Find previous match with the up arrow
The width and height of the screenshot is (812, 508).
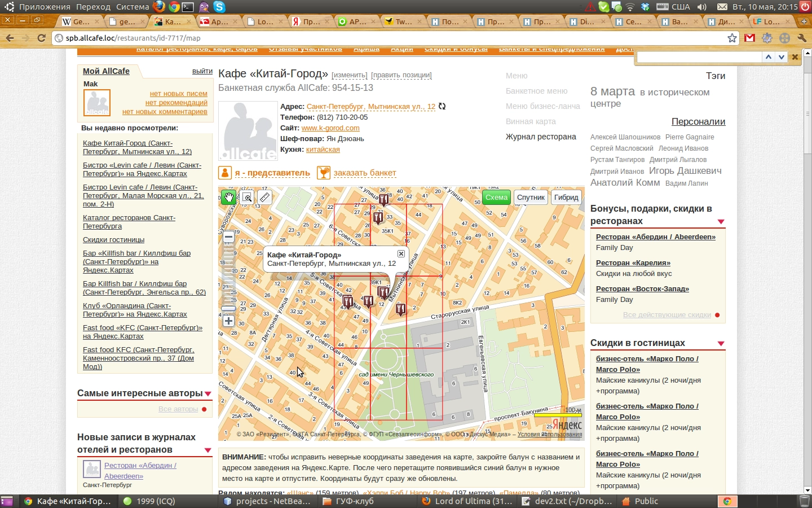coord(768,56)
